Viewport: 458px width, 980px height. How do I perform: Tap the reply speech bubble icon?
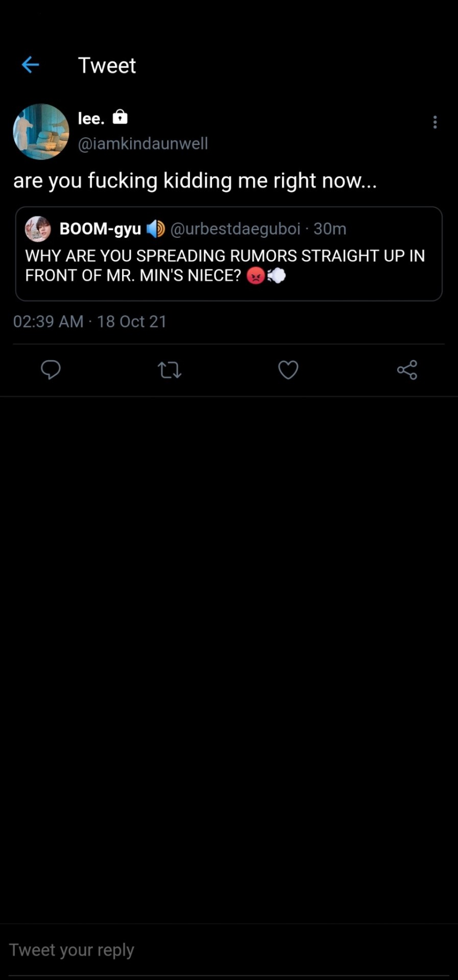tap(51, 370)
